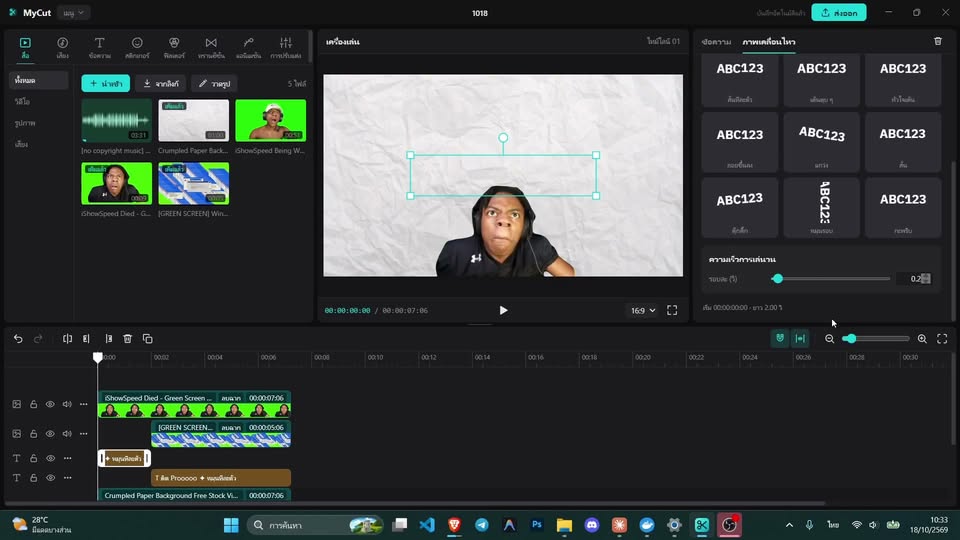Open the menu dropdown beside MyCut logo
The width and height of the screenshot is (960, 540).
click(x=73, y=13)
